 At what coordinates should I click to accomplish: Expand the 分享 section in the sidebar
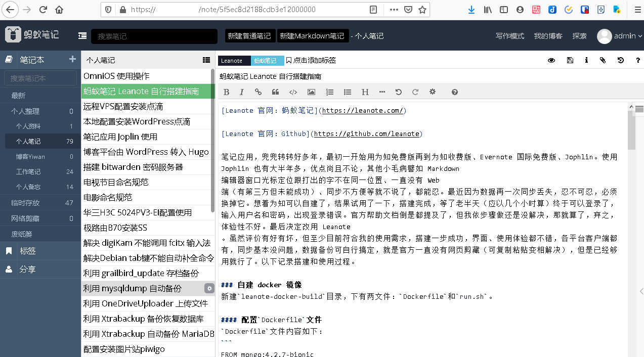pyautogui.click(x=40, y=269)
